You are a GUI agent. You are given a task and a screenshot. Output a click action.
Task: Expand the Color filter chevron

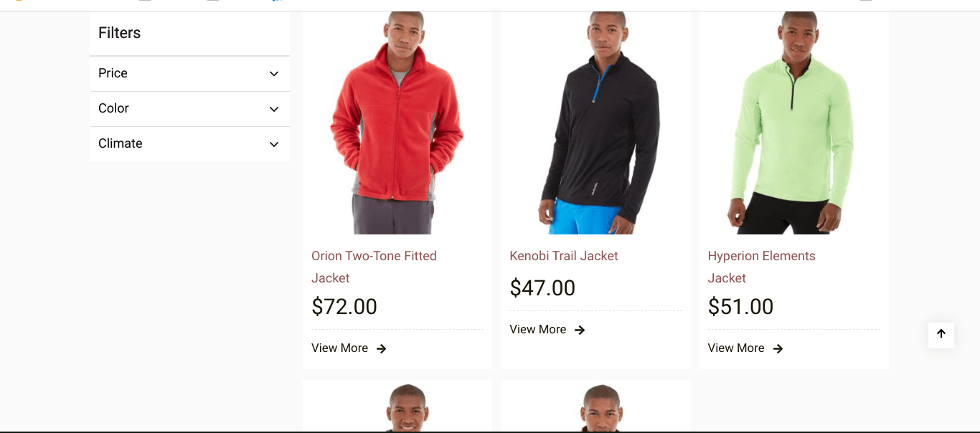pyautogui.click(x=274, y=109)
